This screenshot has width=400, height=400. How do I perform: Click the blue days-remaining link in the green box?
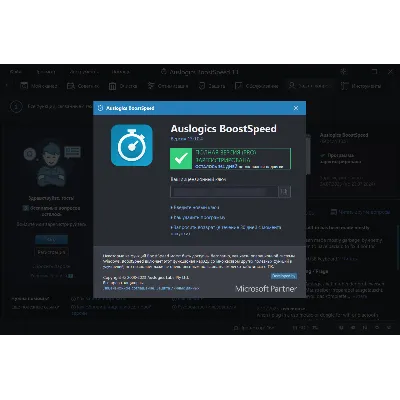pos(216,166)
